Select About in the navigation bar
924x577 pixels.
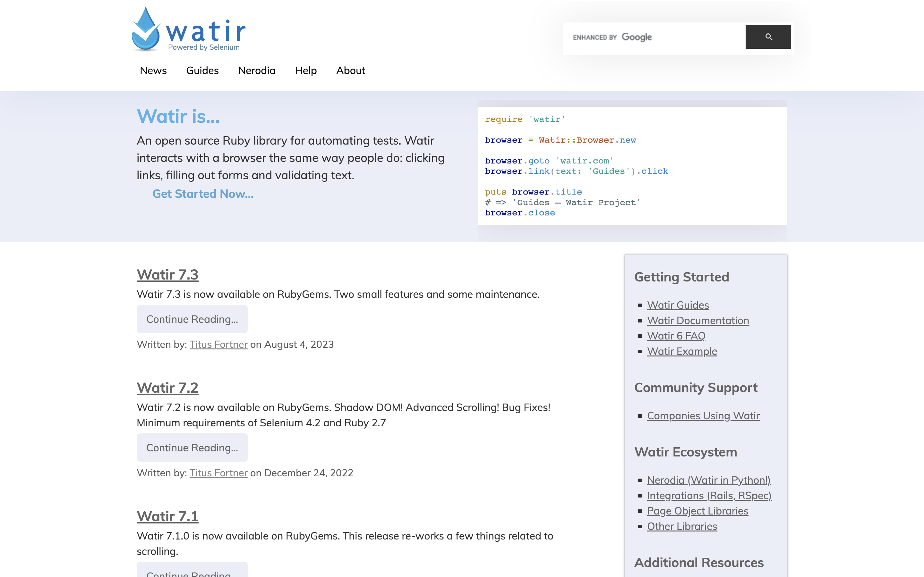tap(350, 71)
